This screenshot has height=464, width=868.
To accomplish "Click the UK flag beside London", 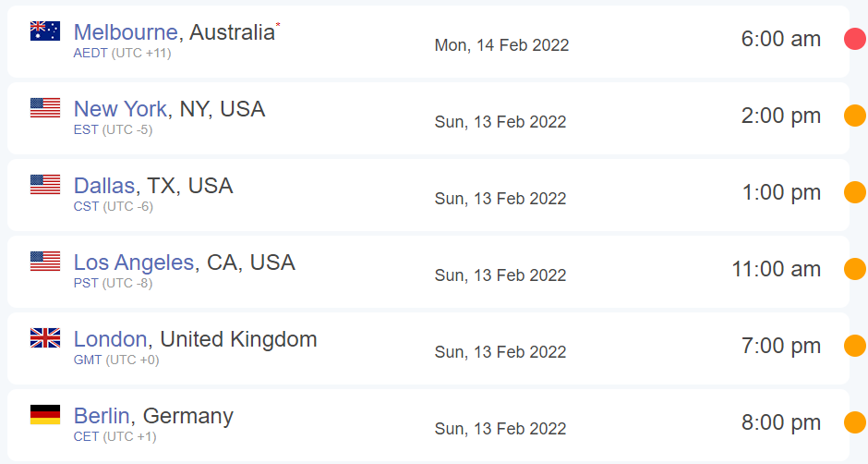I will [x=45, y=337].
